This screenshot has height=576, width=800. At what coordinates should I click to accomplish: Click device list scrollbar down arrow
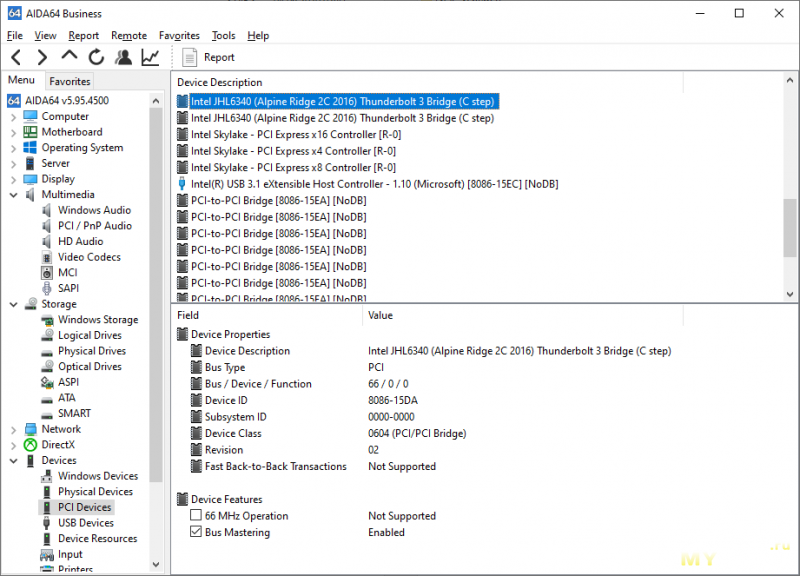(790, 294)
